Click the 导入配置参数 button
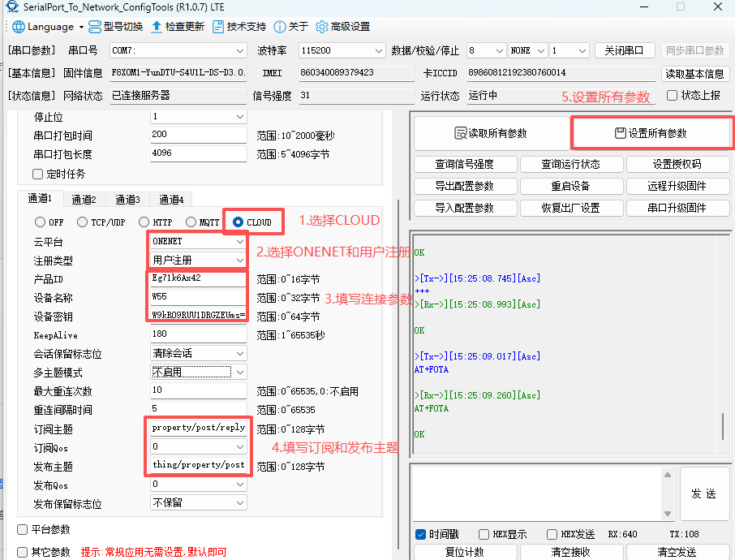 click(465, 208)
